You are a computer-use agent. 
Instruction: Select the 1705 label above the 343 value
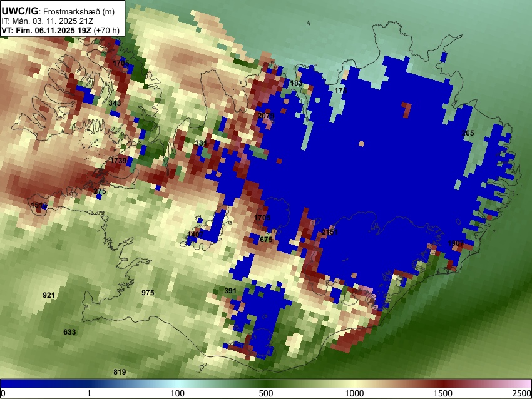coord(121,63)
